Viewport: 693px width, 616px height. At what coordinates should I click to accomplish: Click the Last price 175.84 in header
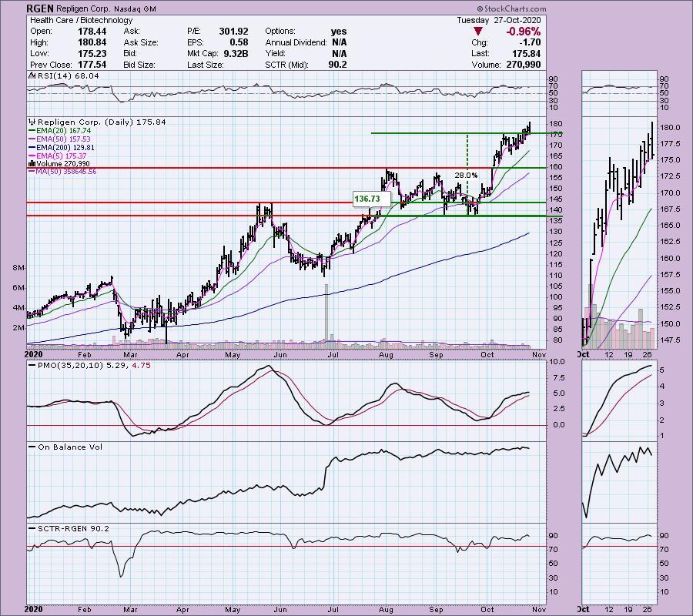tap(527, 53)
